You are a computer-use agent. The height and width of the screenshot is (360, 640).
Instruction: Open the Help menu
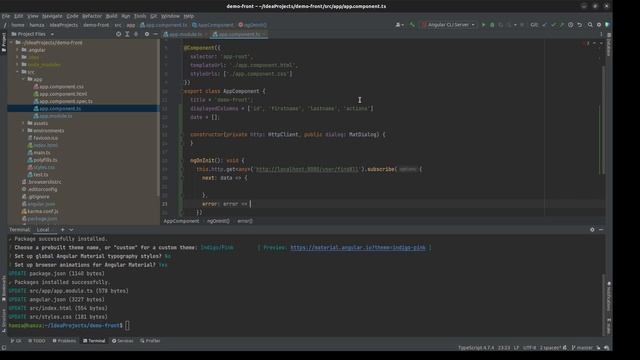tap(189, 16)
